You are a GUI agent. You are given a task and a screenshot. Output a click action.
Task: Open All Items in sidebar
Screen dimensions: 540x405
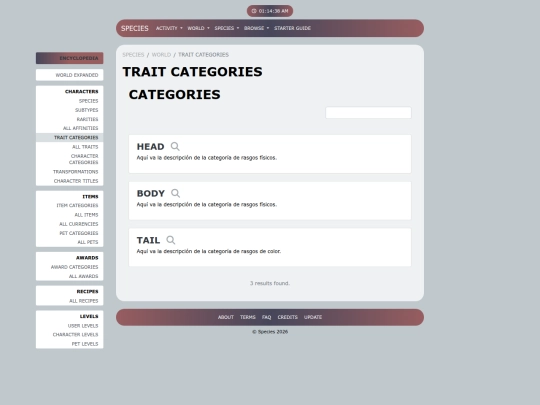point(86,215)
